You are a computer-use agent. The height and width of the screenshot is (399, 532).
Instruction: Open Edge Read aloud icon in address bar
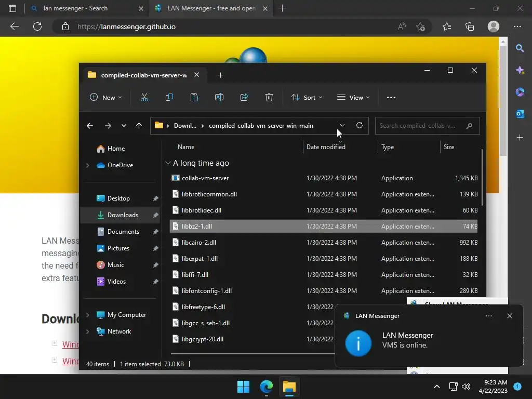(402, 26)
